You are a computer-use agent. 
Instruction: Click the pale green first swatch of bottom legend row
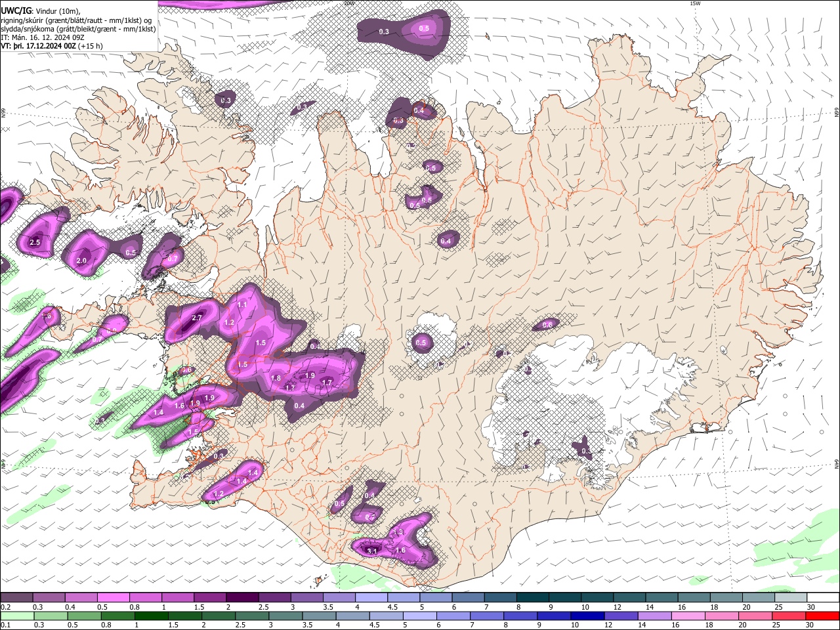point(16,616)
